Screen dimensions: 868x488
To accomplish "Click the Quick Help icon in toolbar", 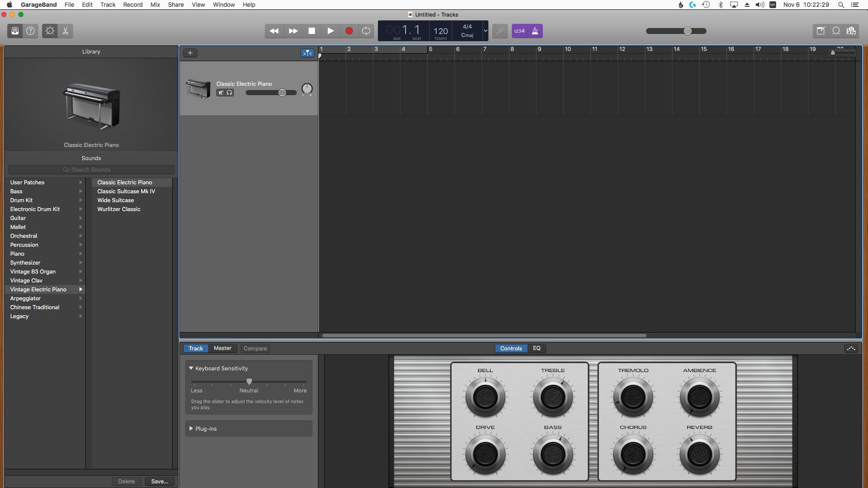I will [30, 31].
